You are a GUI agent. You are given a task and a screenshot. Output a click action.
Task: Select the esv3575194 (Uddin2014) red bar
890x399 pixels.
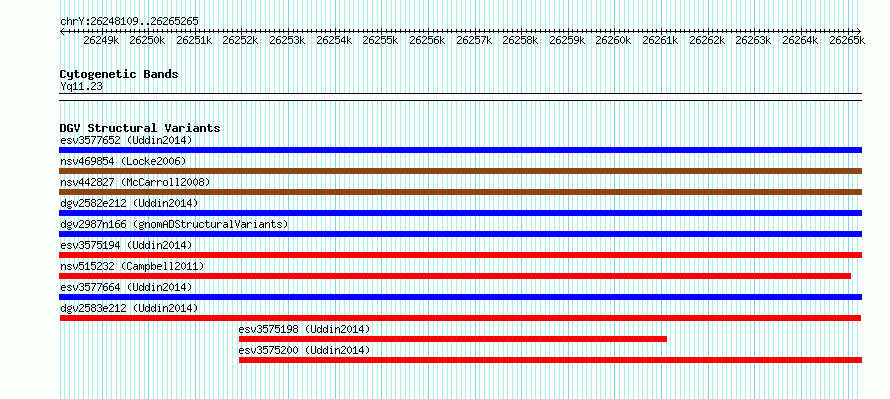(x=460, y=255)
